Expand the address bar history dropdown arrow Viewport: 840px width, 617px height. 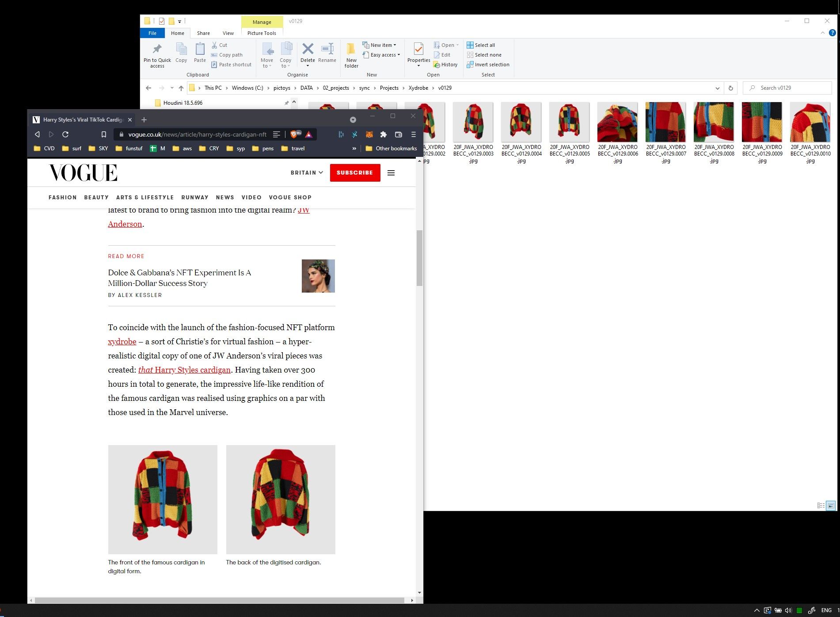(x=718, y=88)
